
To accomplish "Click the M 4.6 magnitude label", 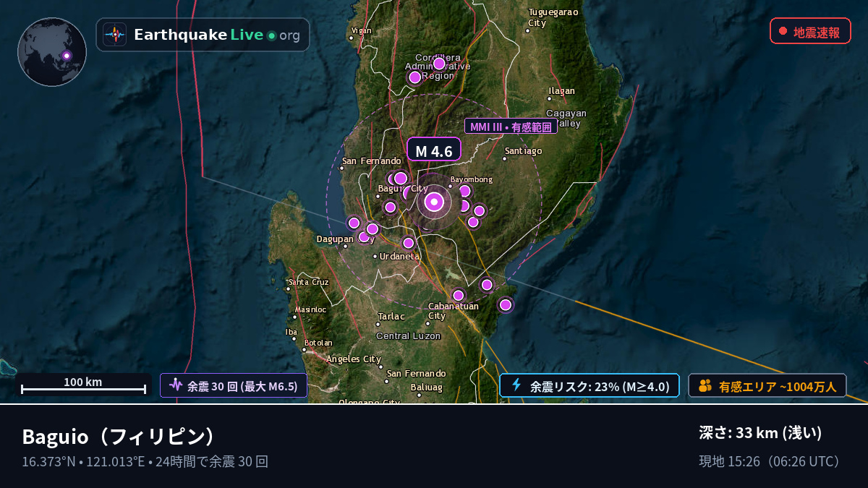I will pos(434,150).
